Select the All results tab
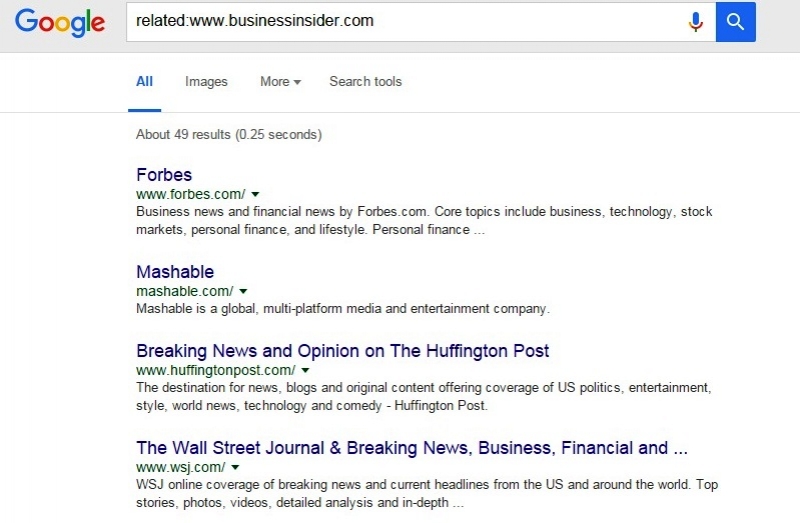 pyautogui.click(x=144, y=82)
